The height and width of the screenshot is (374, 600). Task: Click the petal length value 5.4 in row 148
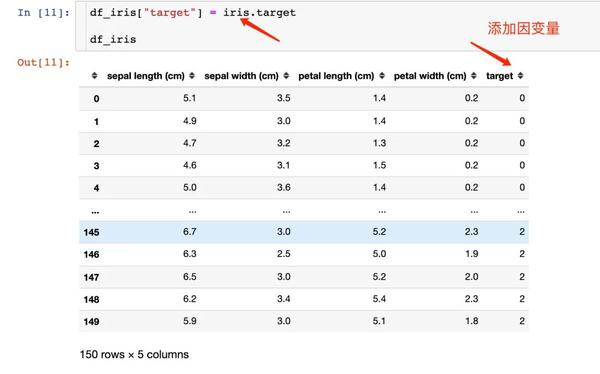coord(379,299)
